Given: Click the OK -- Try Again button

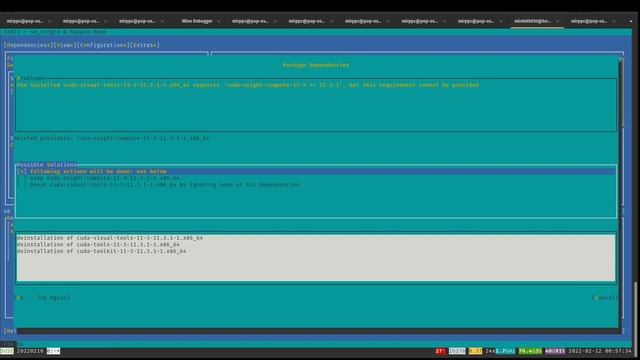Looking at the screenshot, I should point(43,298).
